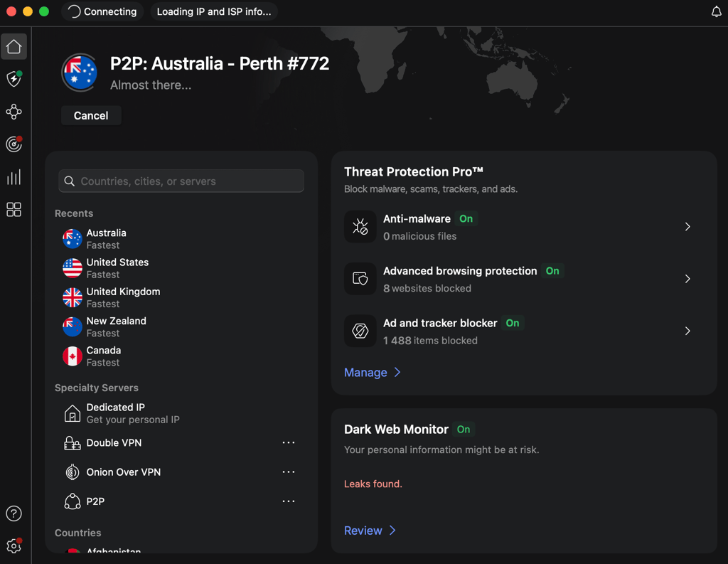This screenshot has width=728, height=564.
Task: Click the United Kingdom flag in Recents
Action: click(x=73, y=297)
